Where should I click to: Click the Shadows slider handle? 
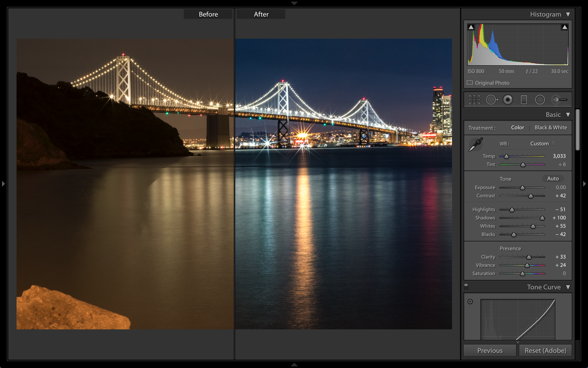click(542, 218)
